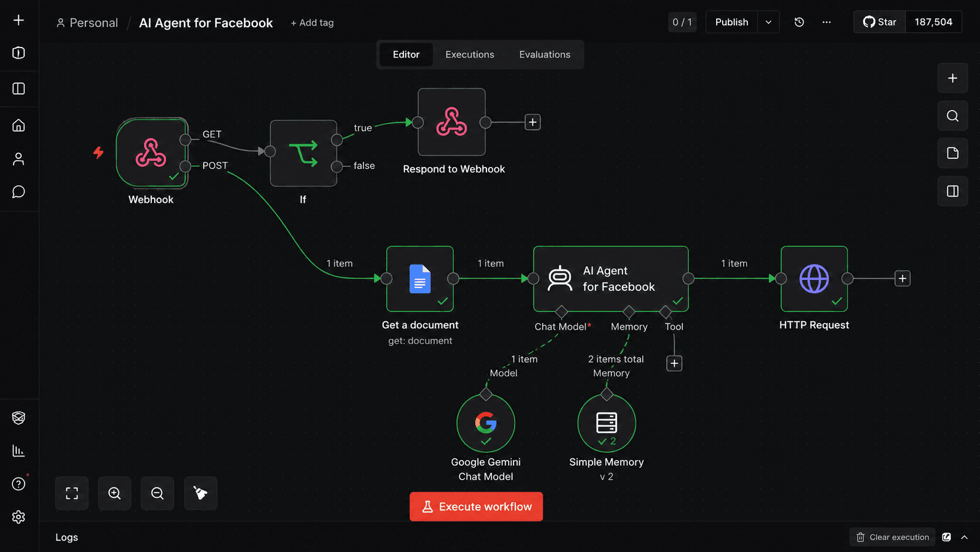This screenshot has width=980, height=552.
Task: Select the HTTP Request node
Action: pos(814,279)
